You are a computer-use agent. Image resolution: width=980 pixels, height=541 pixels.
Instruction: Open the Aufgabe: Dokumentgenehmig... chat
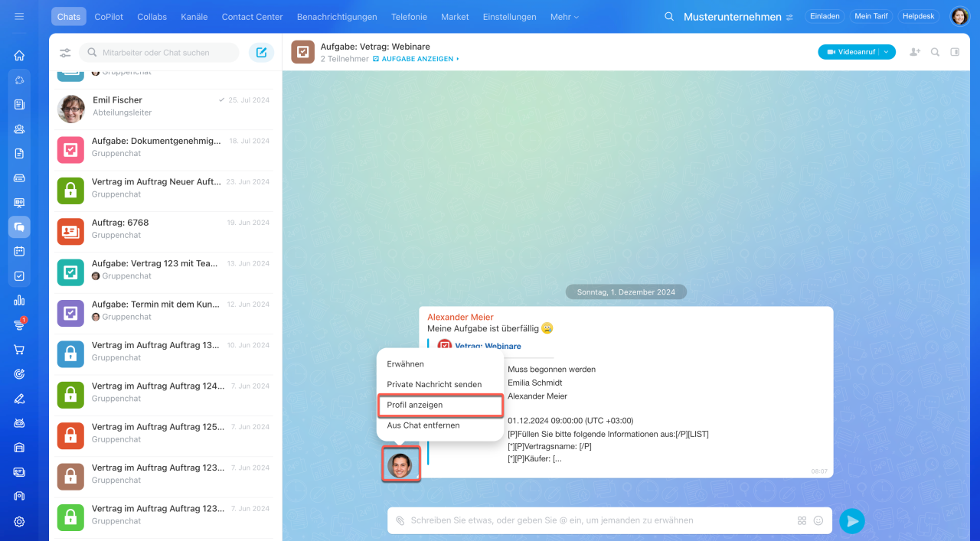click(165, 150)
